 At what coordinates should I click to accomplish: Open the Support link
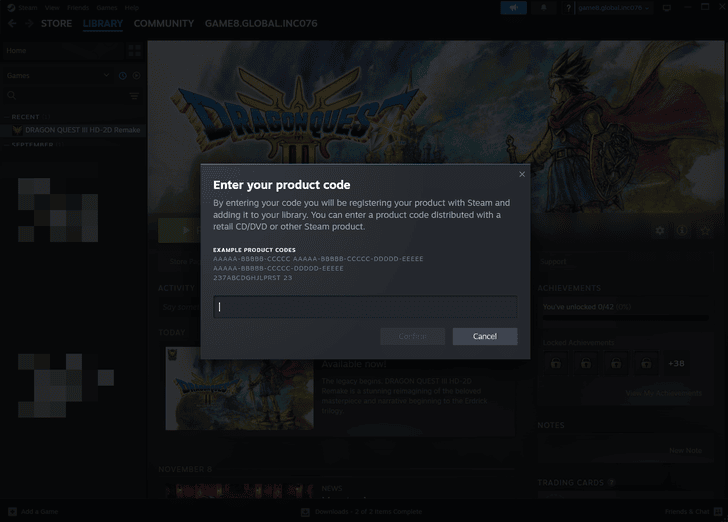553,261
